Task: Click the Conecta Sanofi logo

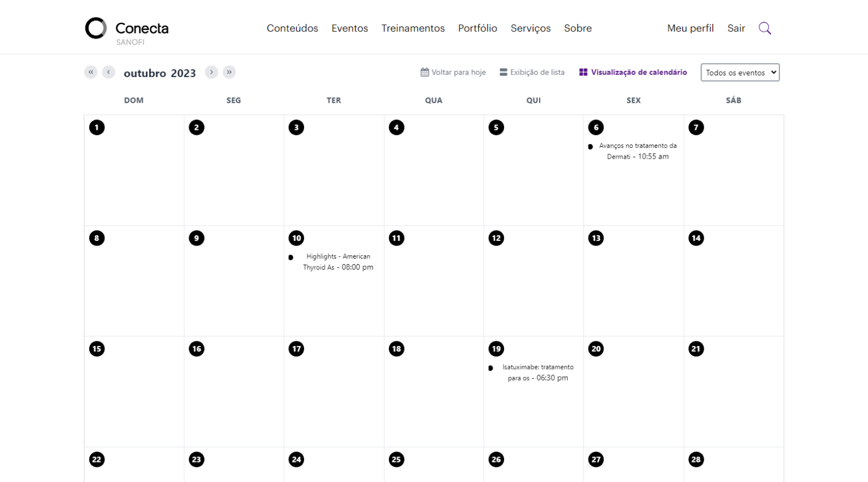Action: tap(127, 30)
